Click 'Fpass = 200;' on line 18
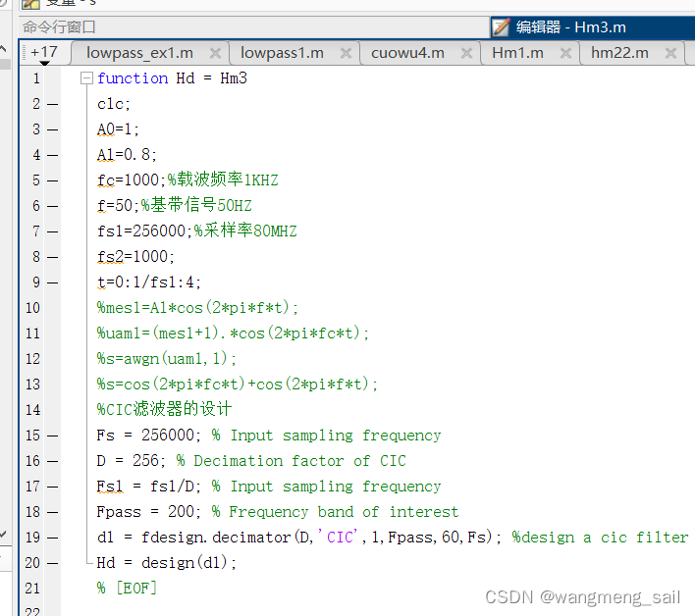 tap(149, 512)
